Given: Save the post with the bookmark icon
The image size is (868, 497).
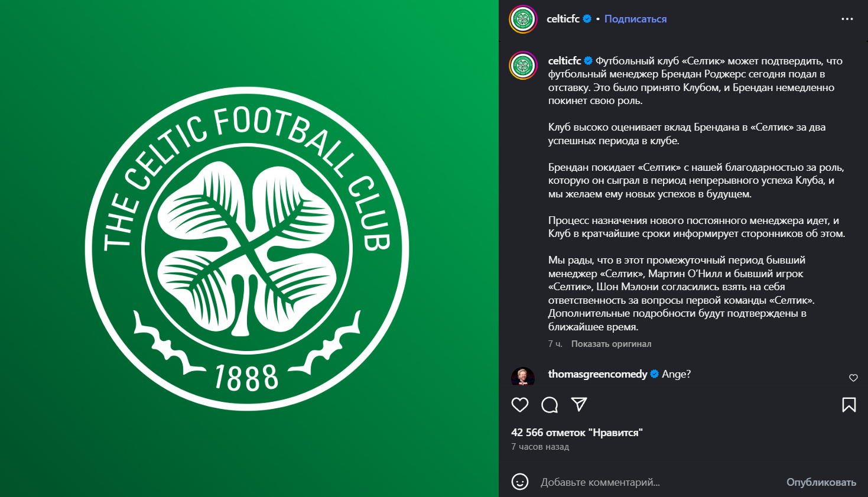Looking at the screenshot, I should (x=849, y=405).
